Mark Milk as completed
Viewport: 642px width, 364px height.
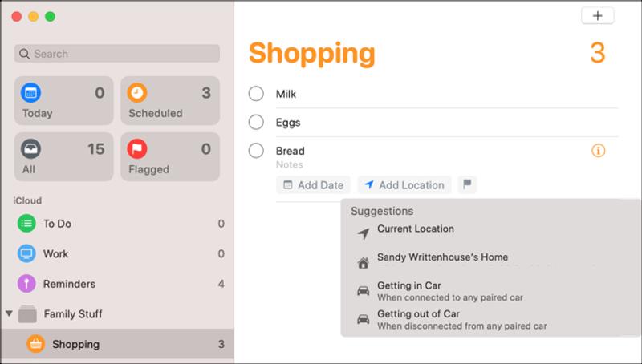(x=256, y=94)
